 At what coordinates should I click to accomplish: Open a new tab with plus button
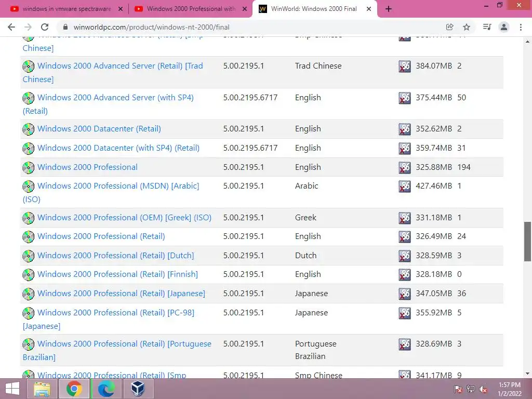pyautogui.click(x=389, y=9)
